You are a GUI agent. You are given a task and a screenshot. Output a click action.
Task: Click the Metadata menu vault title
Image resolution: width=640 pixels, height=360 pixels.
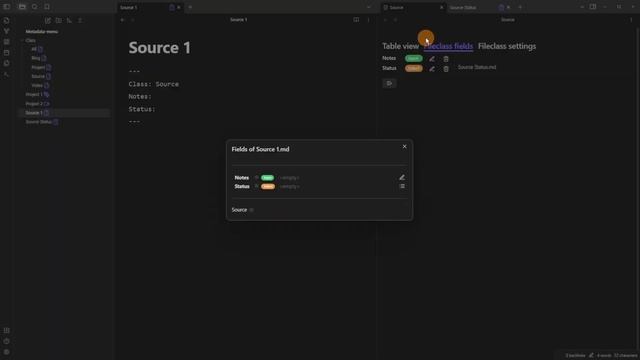click(42, 31)
